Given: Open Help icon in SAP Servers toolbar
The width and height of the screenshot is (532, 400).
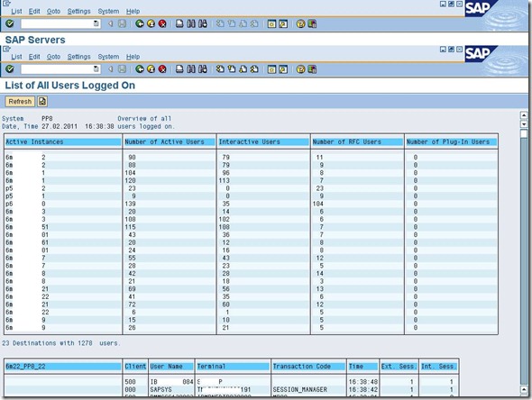Looking at the screenshot, I should [300, 23].
